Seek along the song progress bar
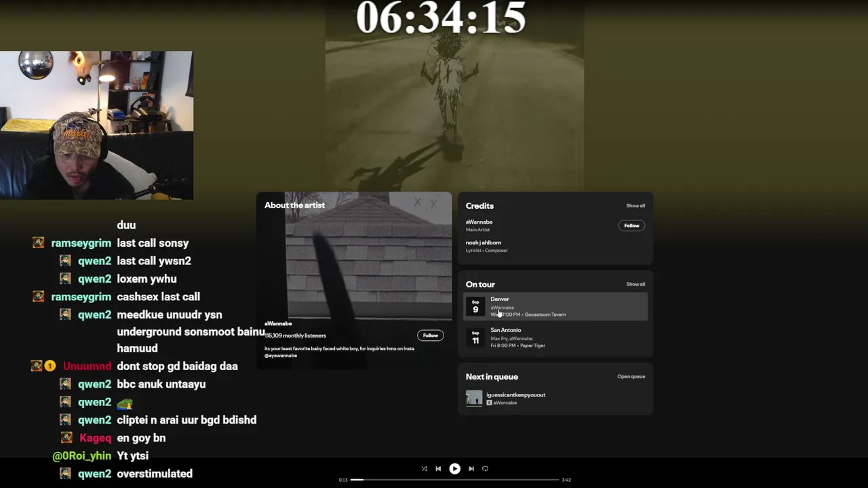The width and height of the screenshot is (868, 488). [x=454, y=480]
